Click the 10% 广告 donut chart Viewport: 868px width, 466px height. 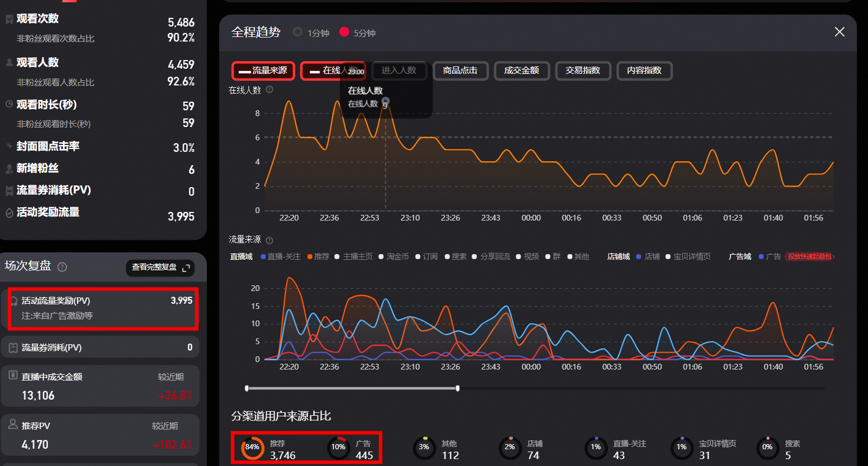(338, 447)
